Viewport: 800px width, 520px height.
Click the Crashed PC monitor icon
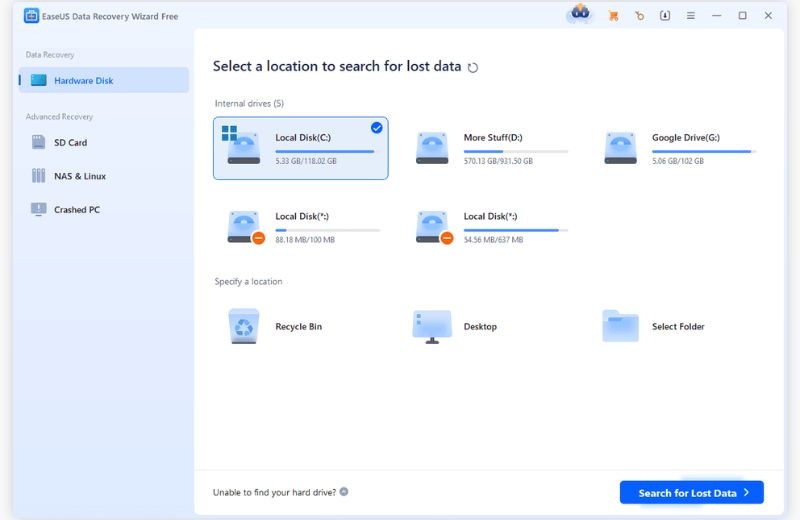click(x=39, y=209)
